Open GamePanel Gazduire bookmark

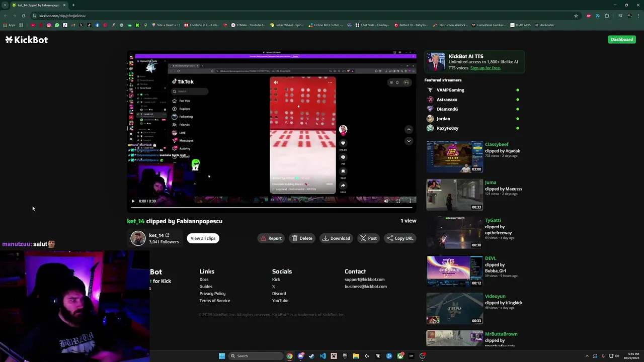[x=489, y=25]
